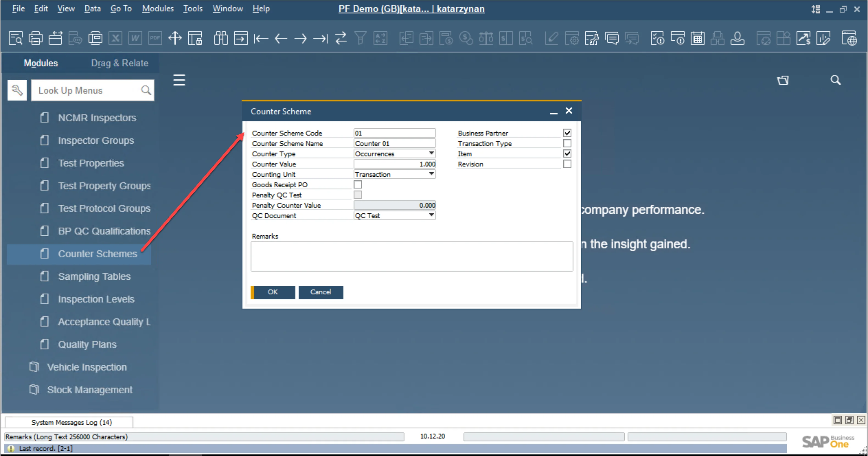This screenshot has width=868, height=456.
Task: Expand the Counter Type dropdown
Action: 431,153
